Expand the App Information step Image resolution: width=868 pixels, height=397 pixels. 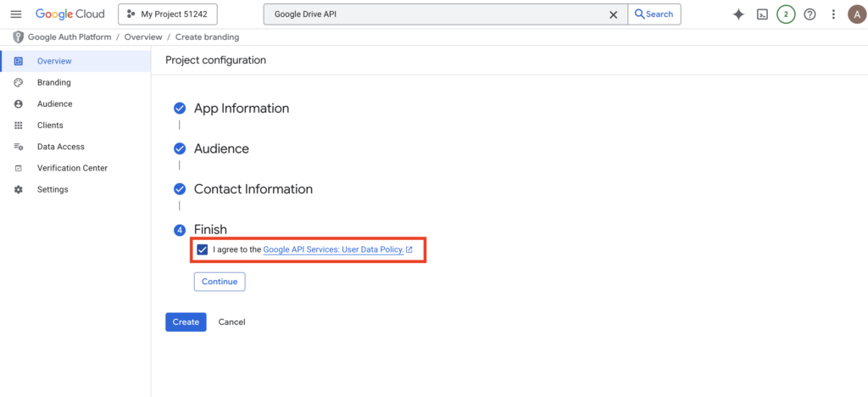[241, 109]
